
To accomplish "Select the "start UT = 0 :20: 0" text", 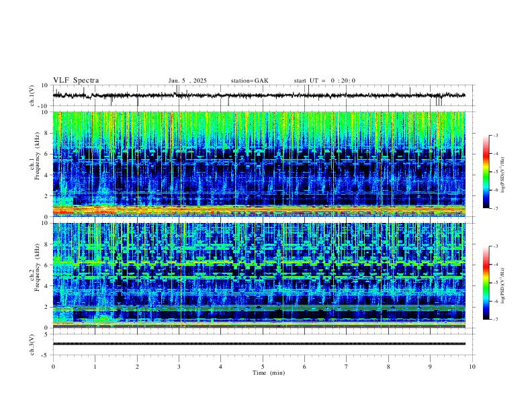I will 324,81.
